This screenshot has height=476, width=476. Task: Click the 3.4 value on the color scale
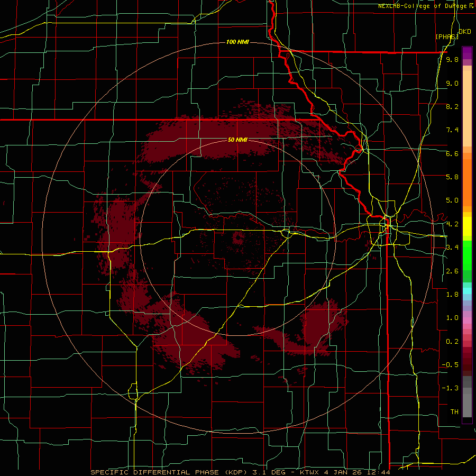(x=452, y=248)
